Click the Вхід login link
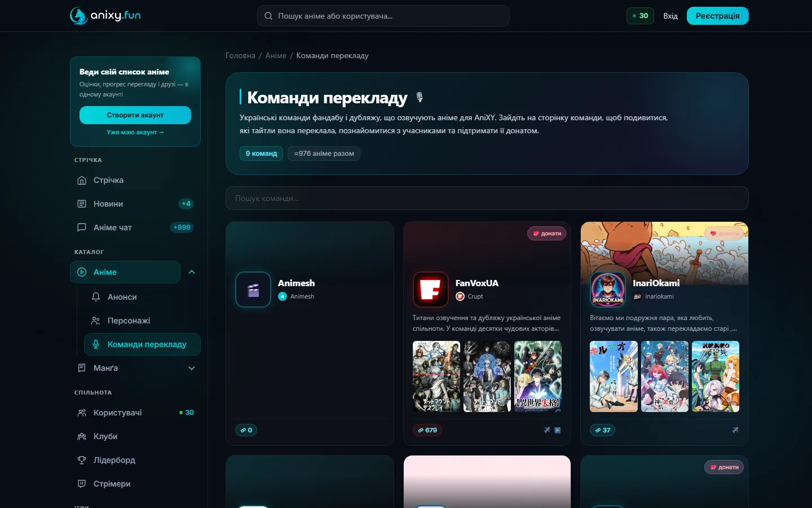This screenshot has width=812, height=508. (x=670, y=16)
